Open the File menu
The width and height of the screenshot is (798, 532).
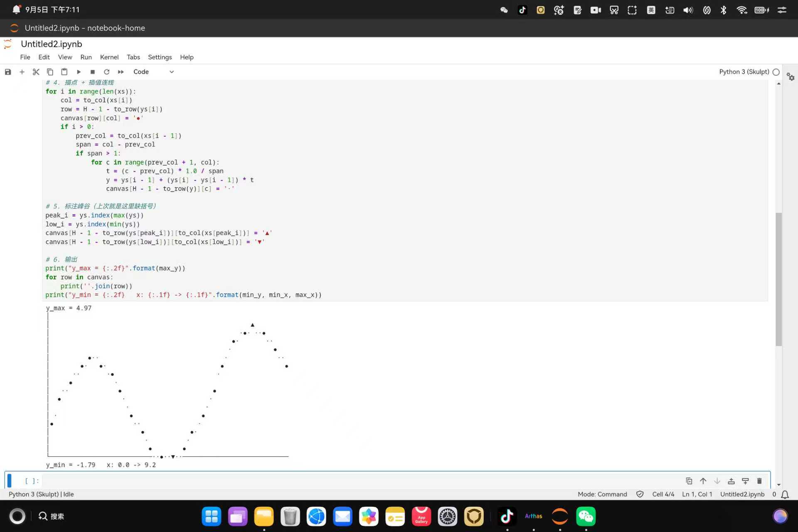25,57
